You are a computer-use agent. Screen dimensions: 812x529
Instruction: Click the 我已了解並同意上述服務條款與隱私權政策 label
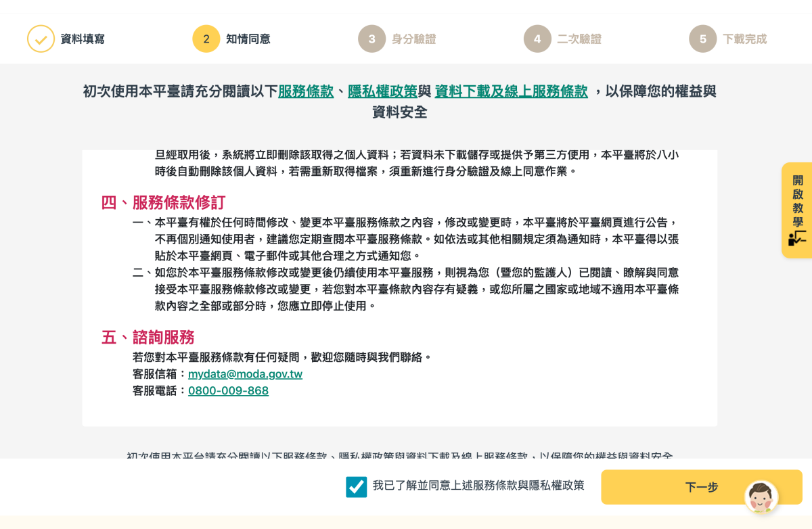coord(478,485)
